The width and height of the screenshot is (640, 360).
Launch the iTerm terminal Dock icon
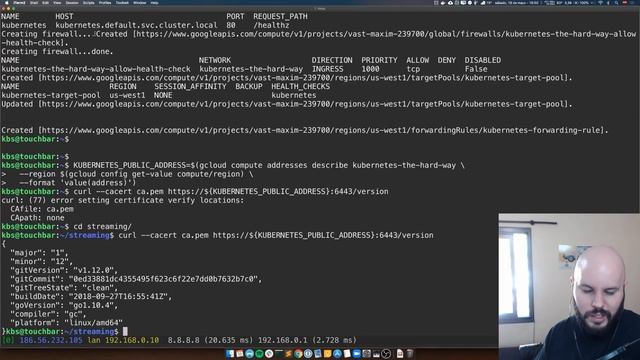(x=279, y=353)
